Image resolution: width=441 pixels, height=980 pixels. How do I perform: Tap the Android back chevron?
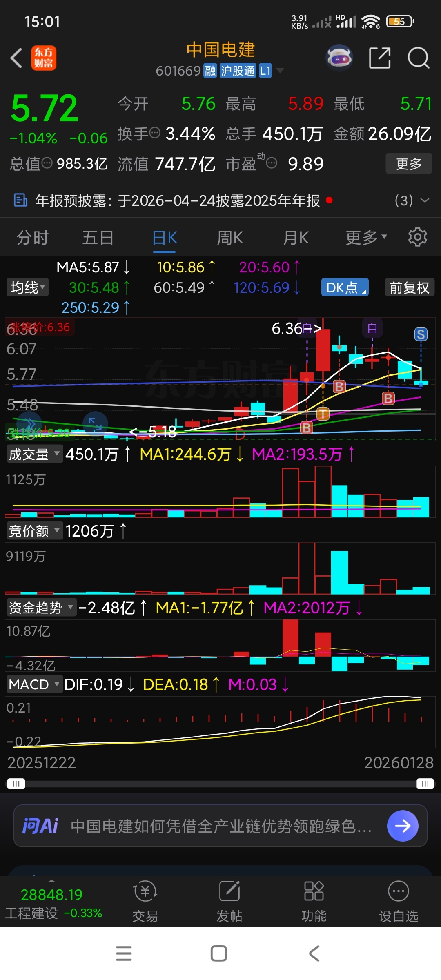click(x=314, y=953)
